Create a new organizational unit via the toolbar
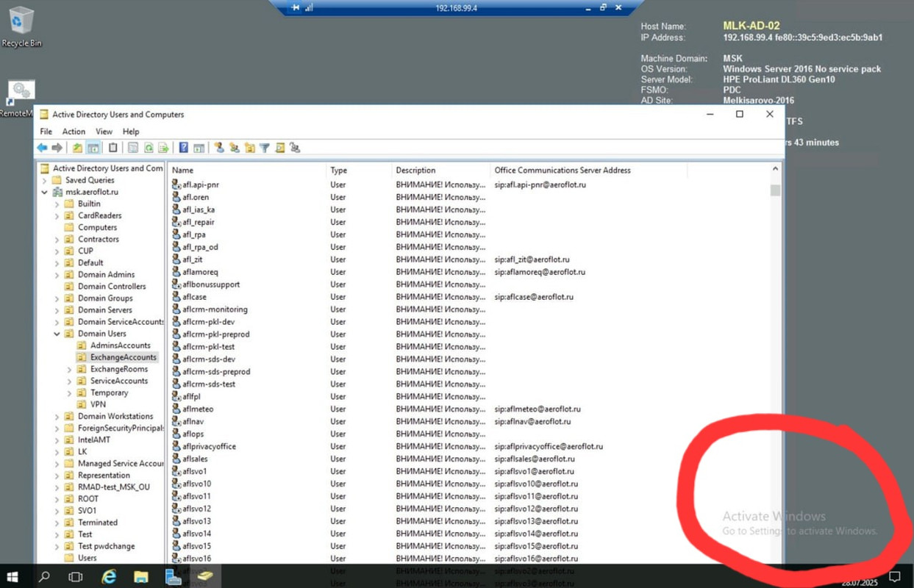Viewport: 914px width, 588px height. click(x=250, y=148)
